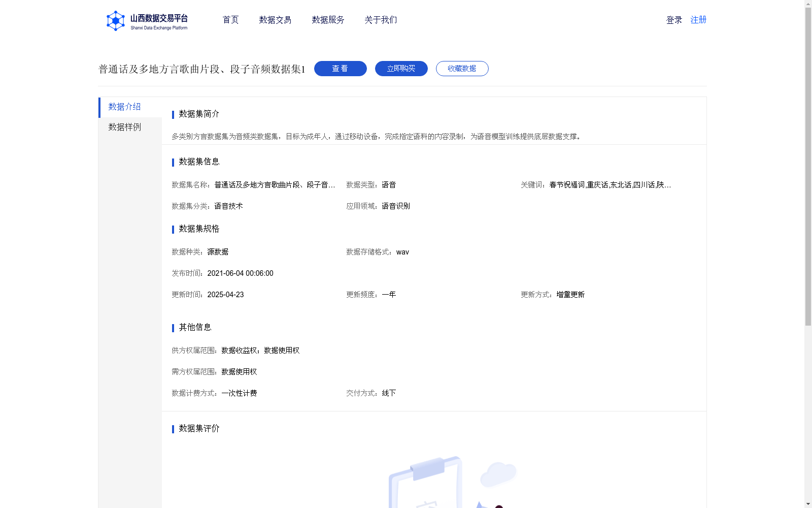Click the 数据类型 value 语音

tap(389, 185)
